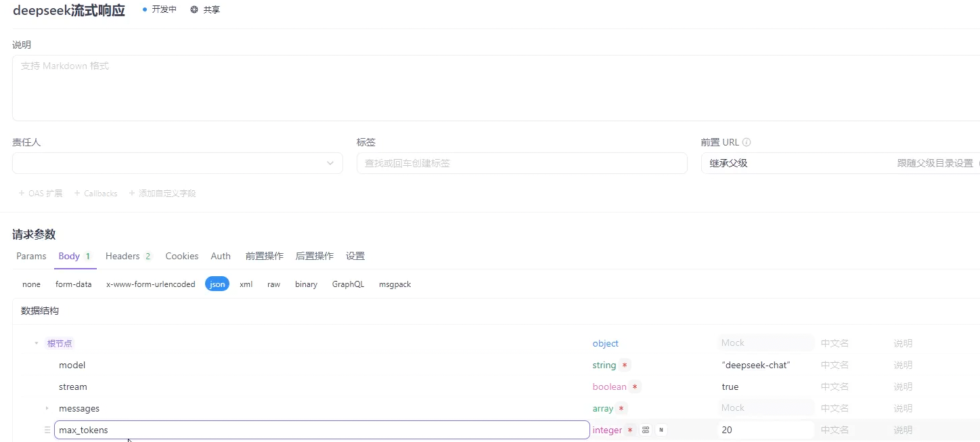The height and width of the screenshot is (442, 980).
Task: Select the none body type
Action: (x=31, y=284)
